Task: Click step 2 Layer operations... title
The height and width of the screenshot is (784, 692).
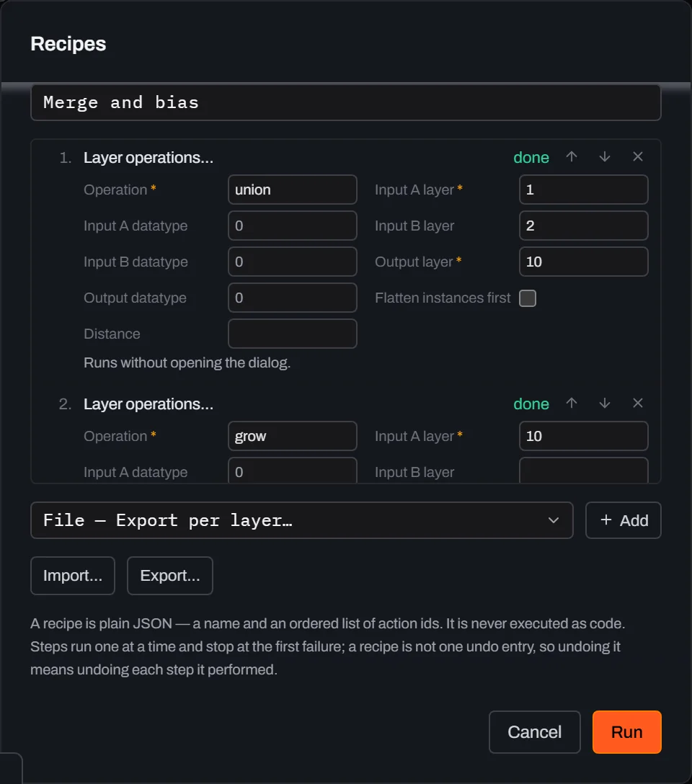Action: coord(148,404)
